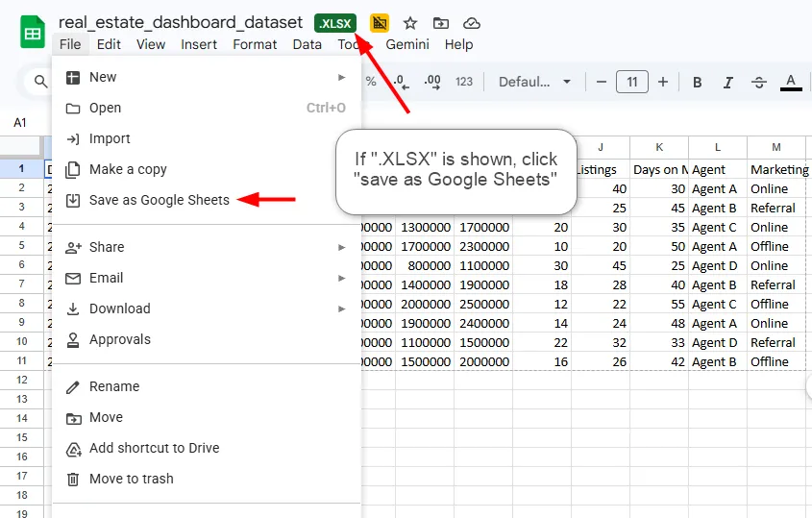Expand the Share submenu
The image size is (812, 518).
(206, 247)
